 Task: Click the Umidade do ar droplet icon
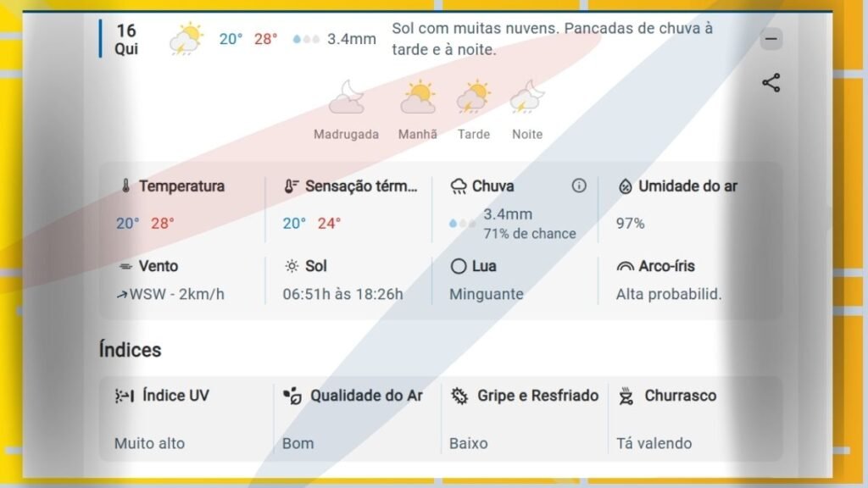(626, 186)
